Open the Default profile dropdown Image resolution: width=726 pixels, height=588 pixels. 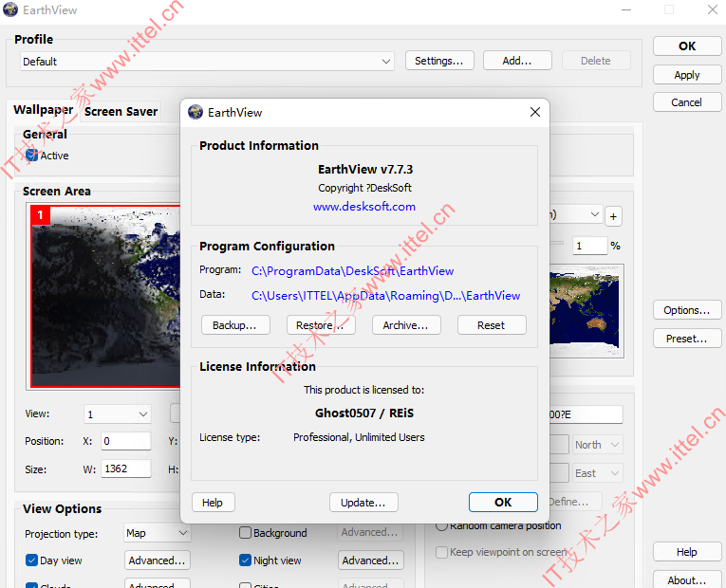(207, 61)
